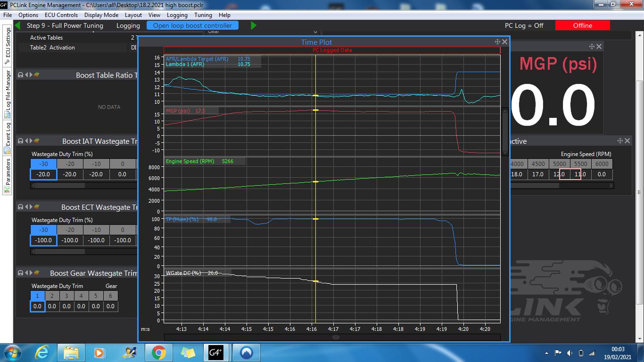Toggle the lock on Boost ECT Wastegate Trim panel

[20, 207]
